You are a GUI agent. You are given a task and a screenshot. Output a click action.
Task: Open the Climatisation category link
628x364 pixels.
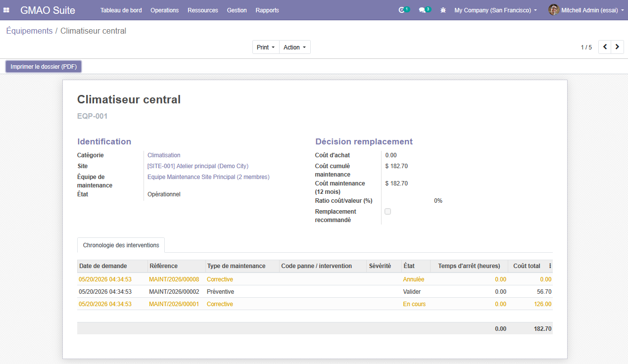pos(164,155)
